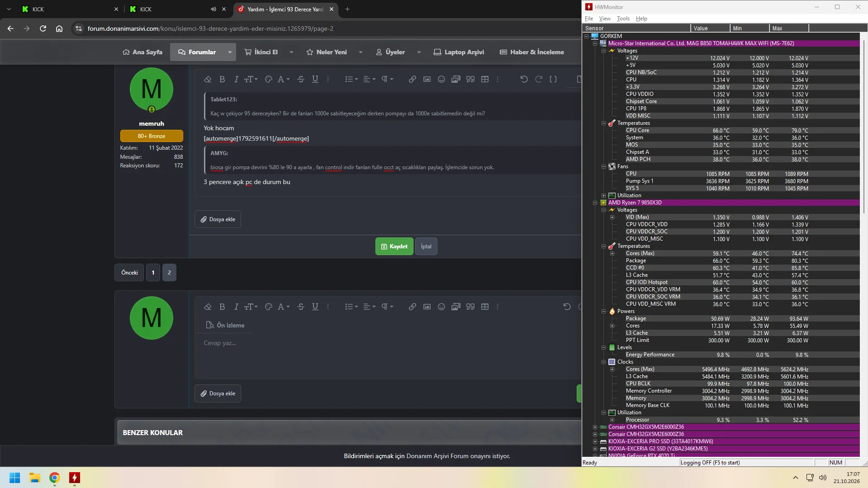Click the Önceki pagination button
This screenshot has height=488, width=868.
[x=129, y=273]
